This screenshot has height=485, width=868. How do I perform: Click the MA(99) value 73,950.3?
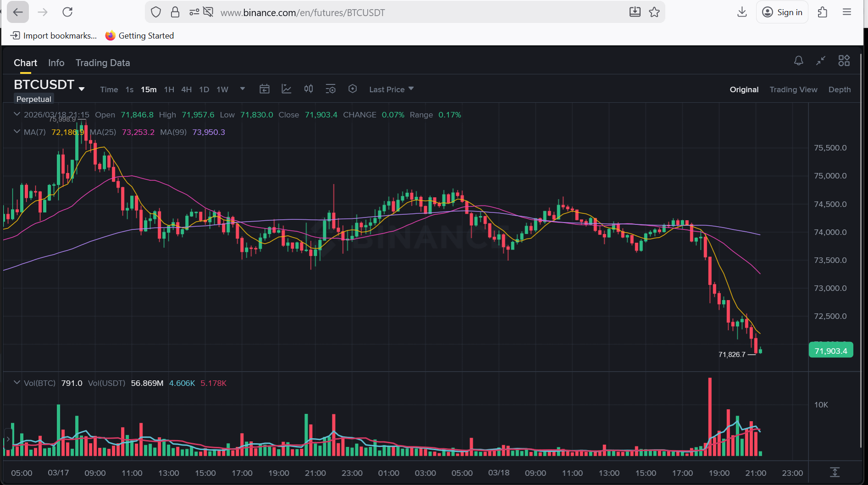click(x=209, y=132)
